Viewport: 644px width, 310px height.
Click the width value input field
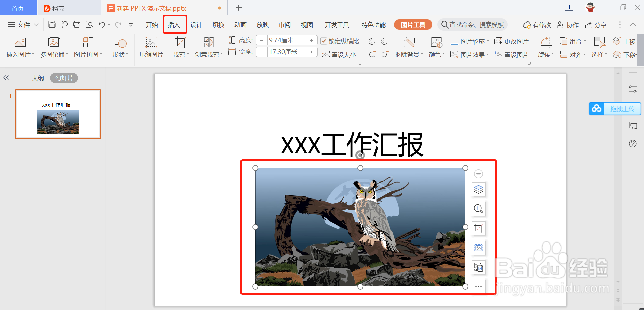coord(286,52)
